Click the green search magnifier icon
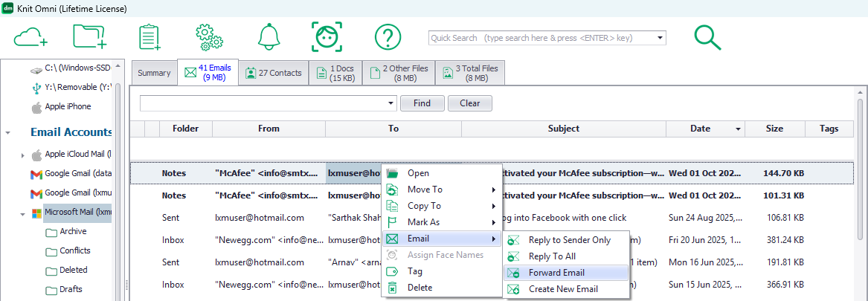The image size is (868, 301). click(707, 38)
